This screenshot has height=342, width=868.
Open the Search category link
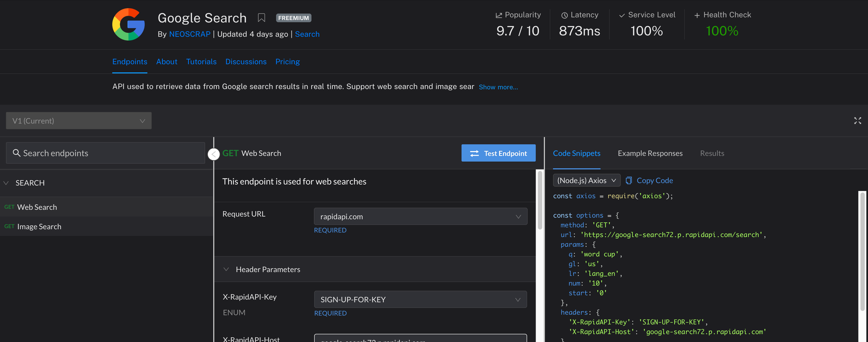point(307,34)
